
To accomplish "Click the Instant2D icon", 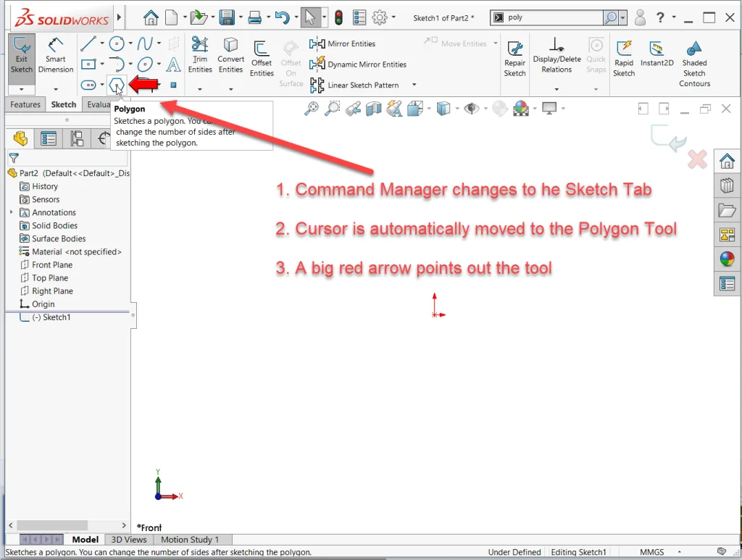I will coord(656,54).
